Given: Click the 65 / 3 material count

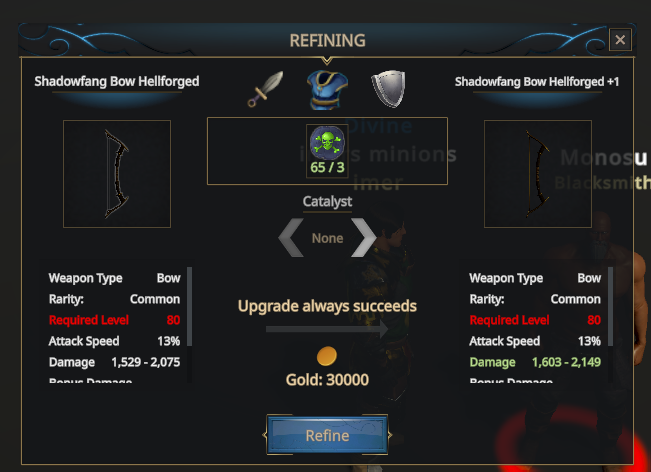Looking at the screenshot, I should pos(327,168).
